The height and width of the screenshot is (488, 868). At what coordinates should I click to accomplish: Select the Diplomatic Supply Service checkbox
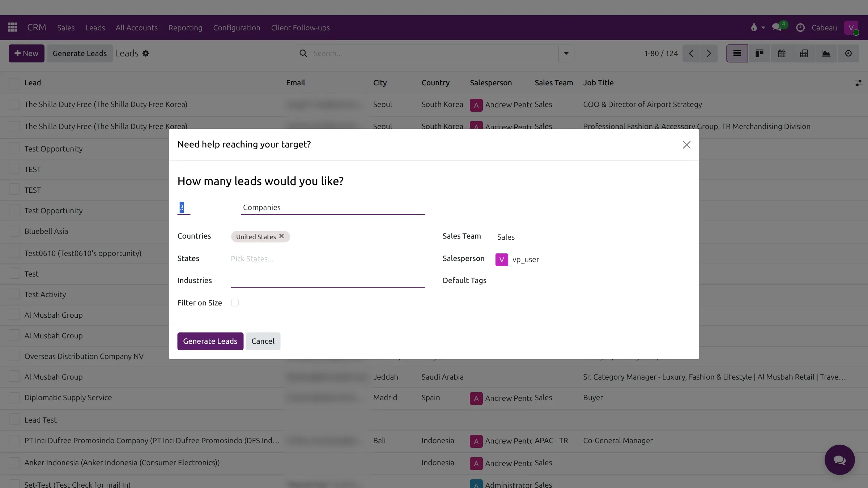pyautogui.click(x=14, y=398)
